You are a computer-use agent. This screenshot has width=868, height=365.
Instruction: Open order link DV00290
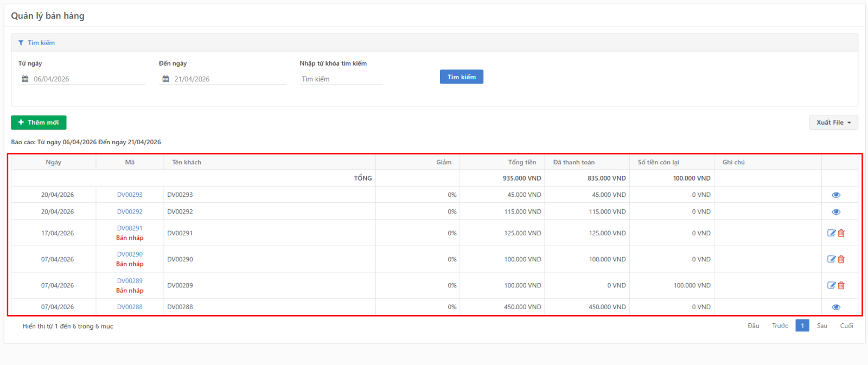coord(130,254)
